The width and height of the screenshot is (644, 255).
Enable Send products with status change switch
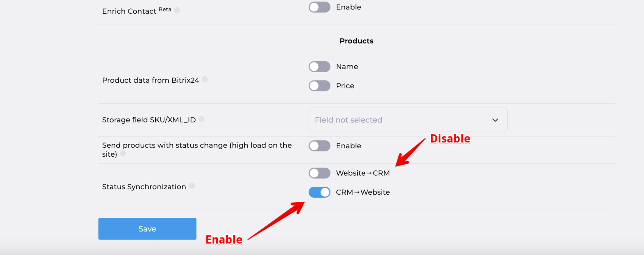[x=319, y=146]
